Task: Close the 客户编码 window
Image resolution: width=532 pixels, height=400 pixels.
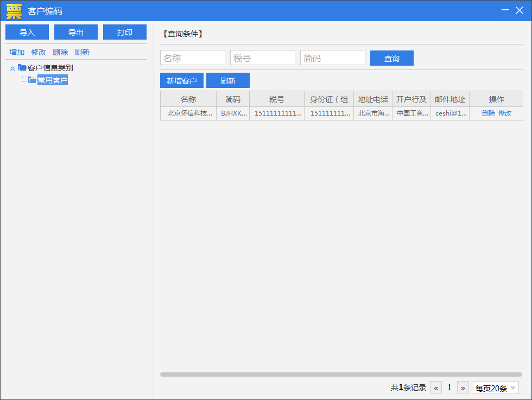Action: coord(520,10)
